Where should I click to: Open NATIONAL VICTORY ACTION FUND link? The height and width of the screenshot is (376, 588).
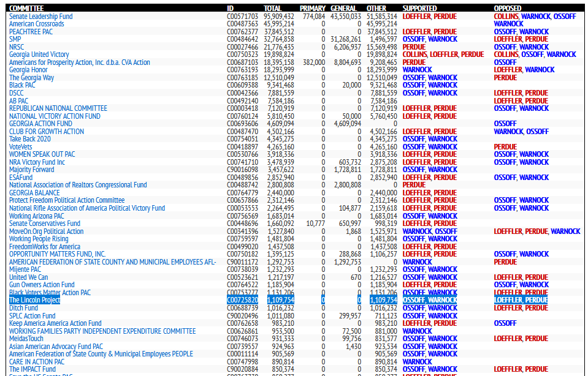tap(55, 116)
